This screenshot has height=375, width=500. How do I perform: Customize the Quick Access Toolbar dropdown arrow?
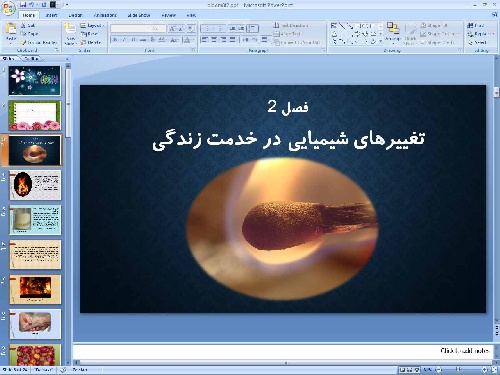(x=67, y=5)
